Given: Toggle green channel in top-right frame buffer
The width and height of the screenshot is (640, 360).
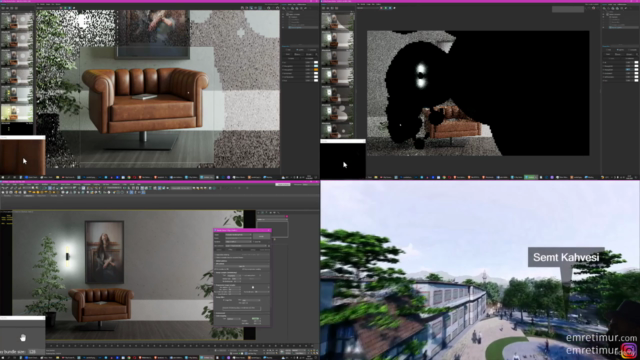Looking at the screenshot, I should (x=385, y=8).
